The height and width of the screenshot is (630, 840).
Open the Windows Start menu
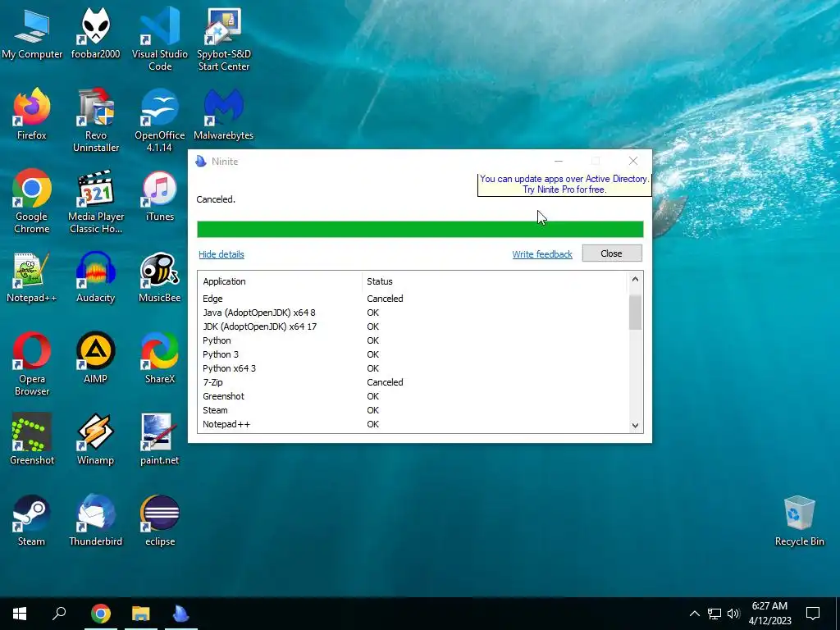click(x=20, y=614)
